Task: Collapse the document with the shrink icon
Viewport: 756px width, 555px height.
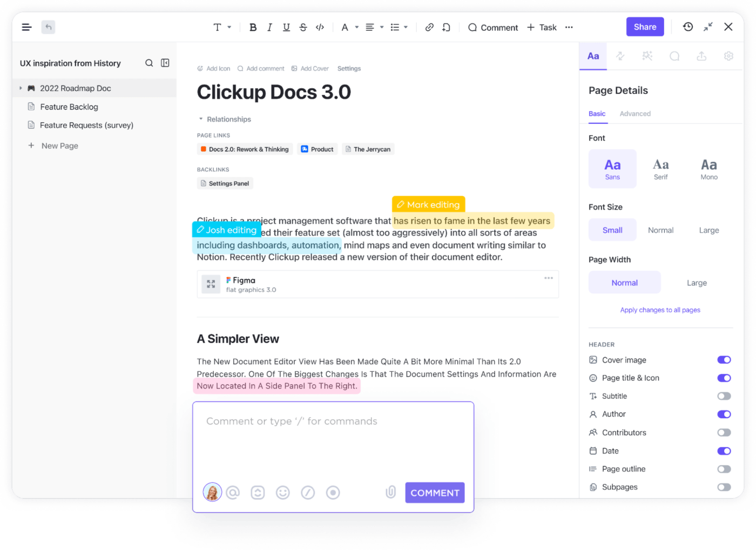Action: coord(708,27)
